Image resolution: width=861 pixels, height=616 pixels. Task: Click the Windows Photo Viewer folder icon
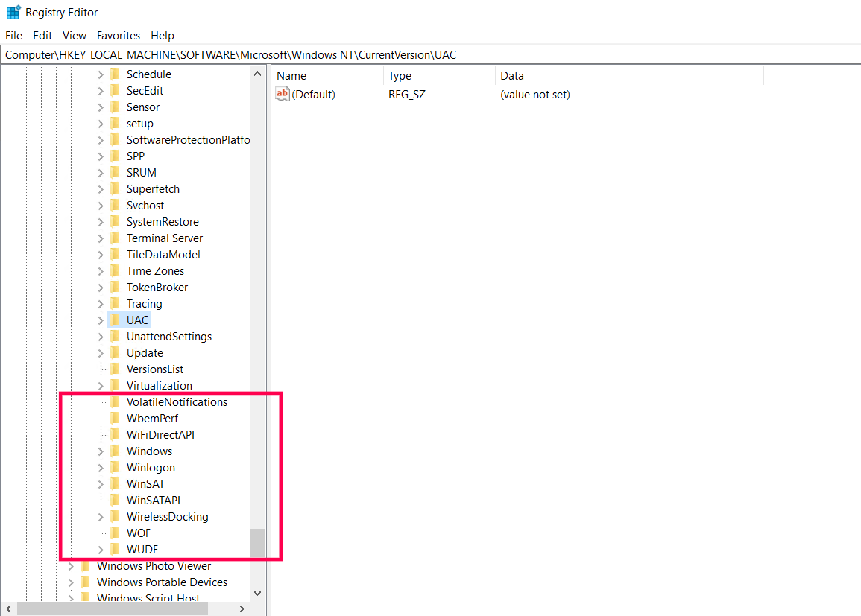(x=85, y=566)
